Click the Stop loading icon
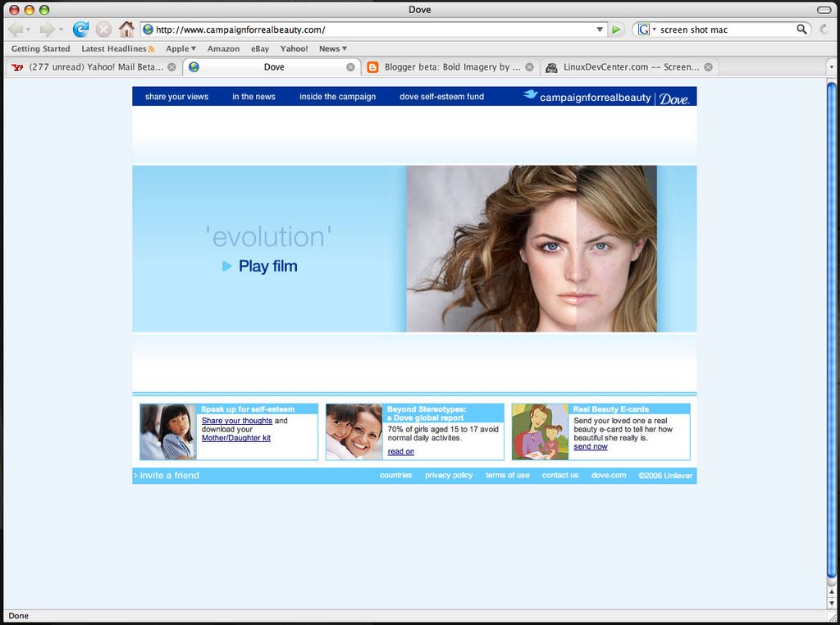This screenshot has width=840, height=625. pyautogui.click(x=103, y=29)
